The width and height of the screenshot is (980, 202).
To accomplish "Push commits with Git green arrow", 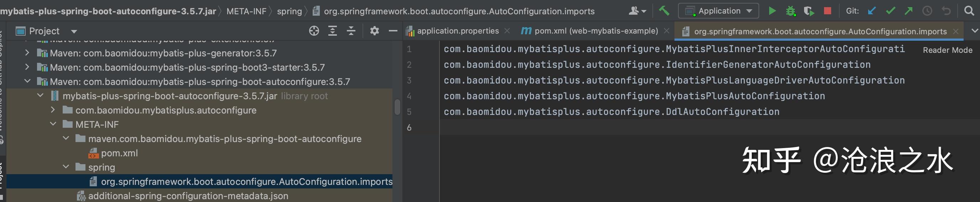I will tap(908, 11).
